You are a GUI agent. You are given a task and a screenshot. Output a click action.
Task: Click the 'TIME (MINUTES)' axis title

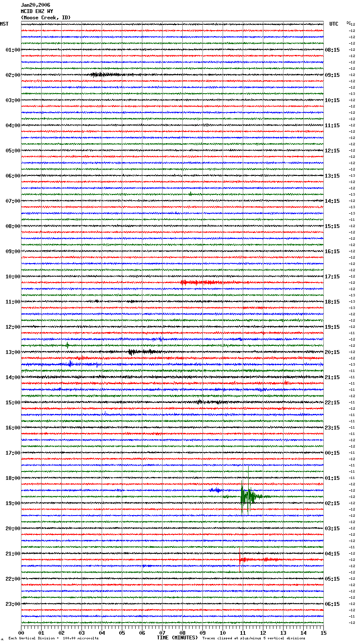[177, 638]
